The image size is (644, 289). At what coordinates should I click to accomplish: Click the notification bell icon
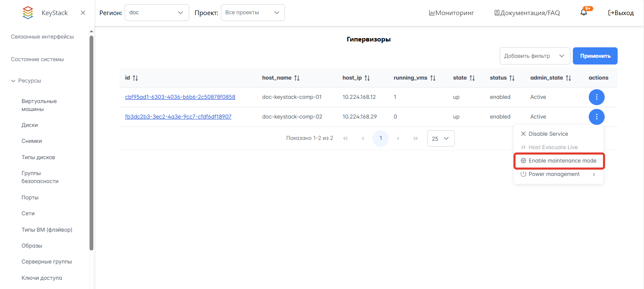click(584, 13)
